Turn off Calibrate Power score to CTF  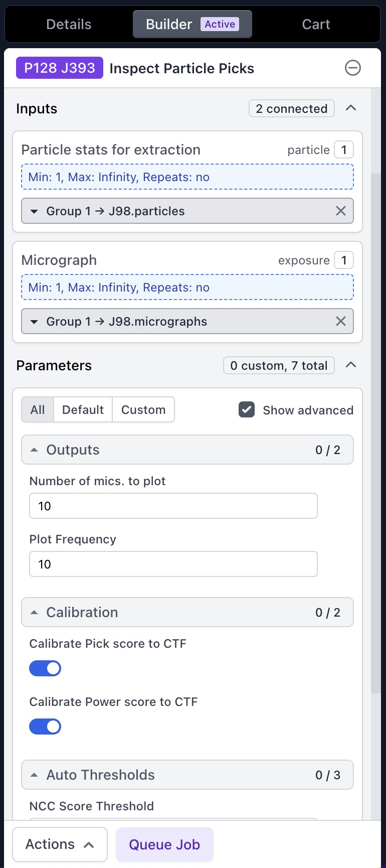[45, 727]
